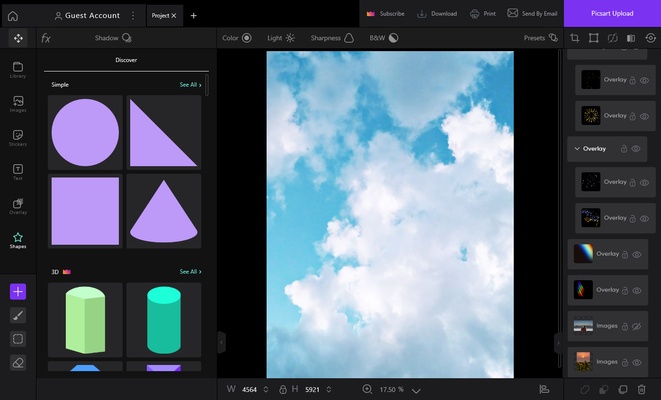Image resolution: width=661 pixels, height=400 pixels.
Task: Collapse the Overlay layer group
Action: pos(577,149)
